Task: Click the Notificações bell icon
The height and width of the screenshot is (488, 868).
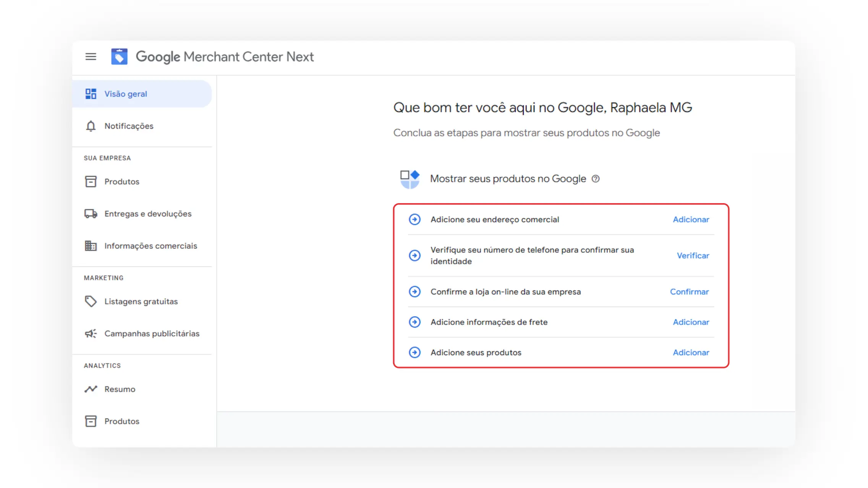Action: click(x=91, y=126)
